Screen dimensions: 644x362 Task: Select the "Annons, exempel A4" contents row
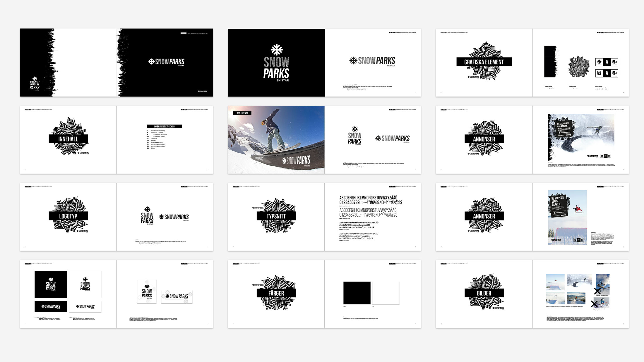[x=156, y=146]
